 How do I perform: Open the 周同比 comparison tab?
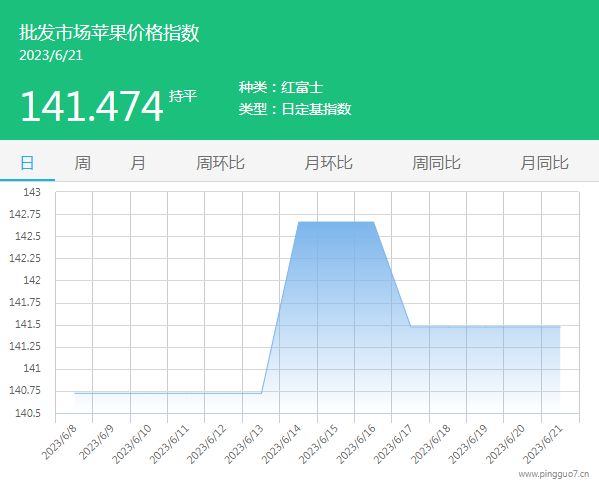point(437,163)
